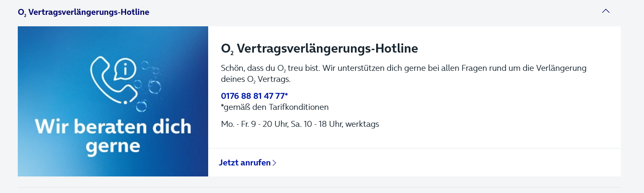Click the arrow chevron after Jetzt anrufen

[x=274, y=163]
